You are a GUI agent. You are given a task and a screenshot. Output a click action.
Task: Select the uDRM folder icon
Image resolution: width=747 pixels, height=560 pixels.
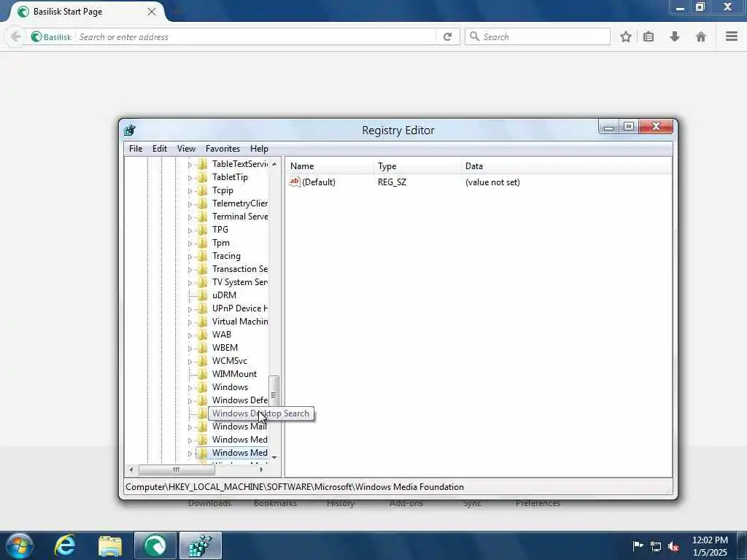click(203, 295)
